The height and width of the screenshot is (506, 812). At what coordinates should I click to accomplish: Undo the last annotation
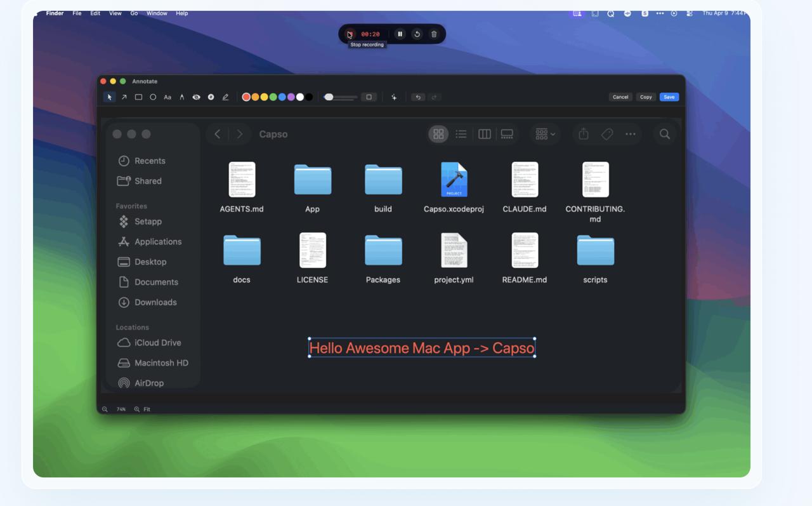pos(417,97)
